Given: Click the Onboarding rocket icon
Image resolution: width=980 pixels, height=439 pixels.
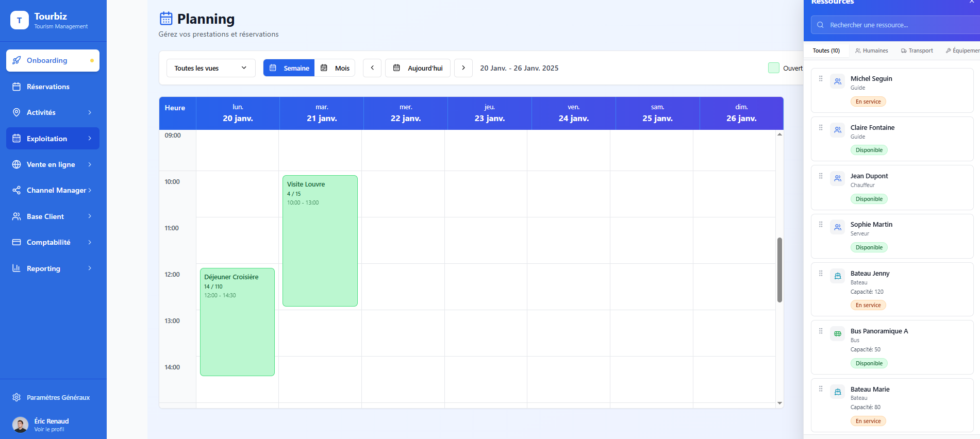Looking at the screenshot, I should click(16, 60).
